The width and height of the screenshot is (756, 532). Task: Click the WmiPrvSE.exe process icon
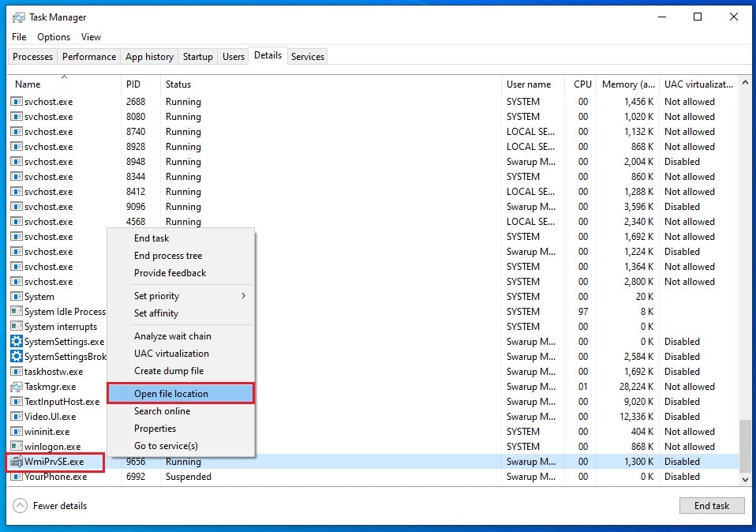pyautogui.click(x=17, y=462)
